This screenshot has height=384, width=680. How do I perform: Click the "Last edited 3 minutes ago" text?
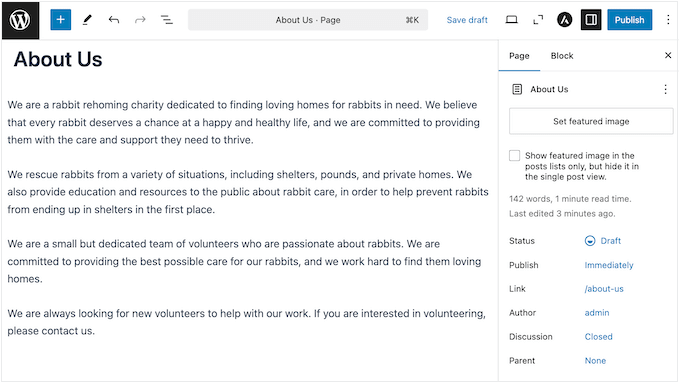coord(562,213)
